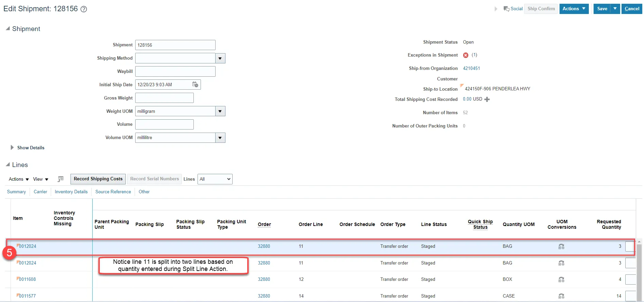The height and width of the screenshot is (302, 644).
Task: Open the lines table Actions menu
Action: [19, 179]
